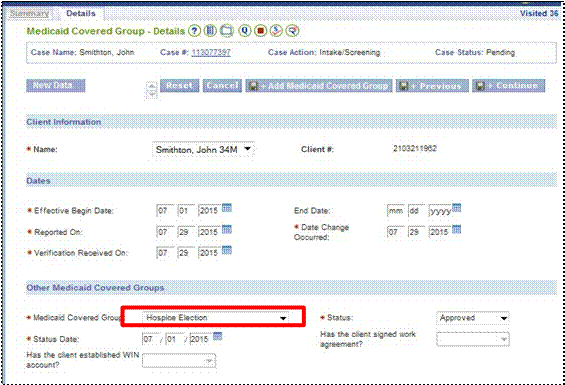Click Date Change Occurred month field
Image resolution: width=565 pixels, height=385 pixels.
coord(396,232)
